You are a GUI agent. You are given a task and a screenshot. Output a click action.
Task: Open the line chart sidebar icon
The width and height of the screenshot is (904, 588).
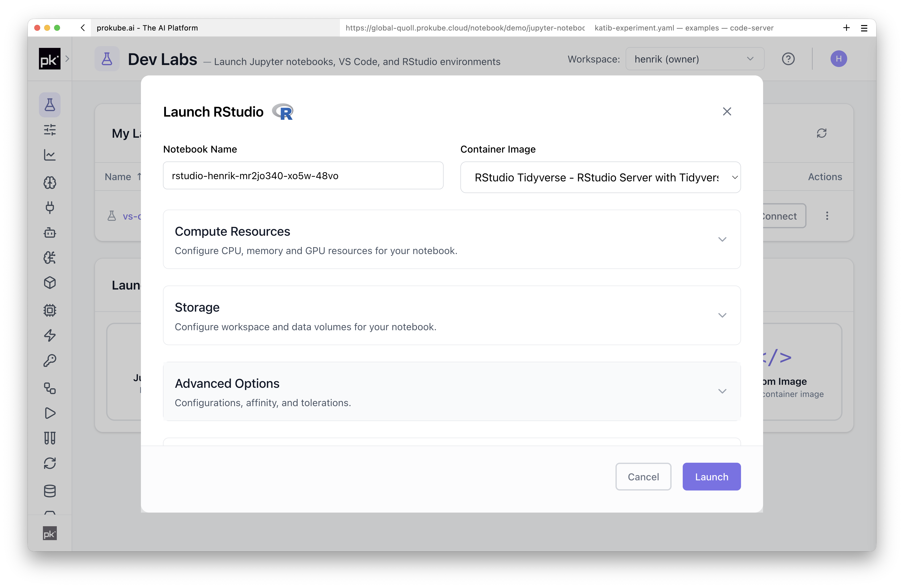(x=50, y=155)
